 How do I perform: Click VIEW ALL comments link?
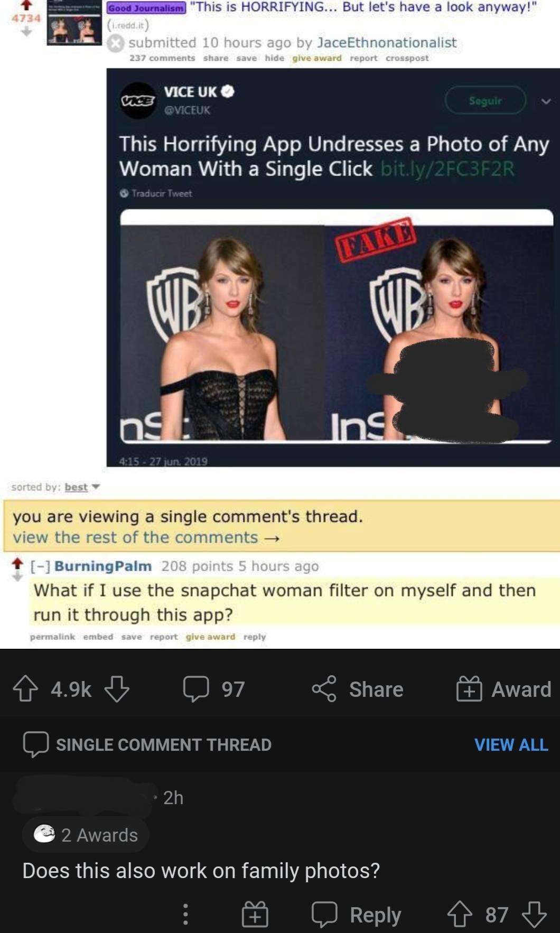pyautogui.click(x=511, y=744)
